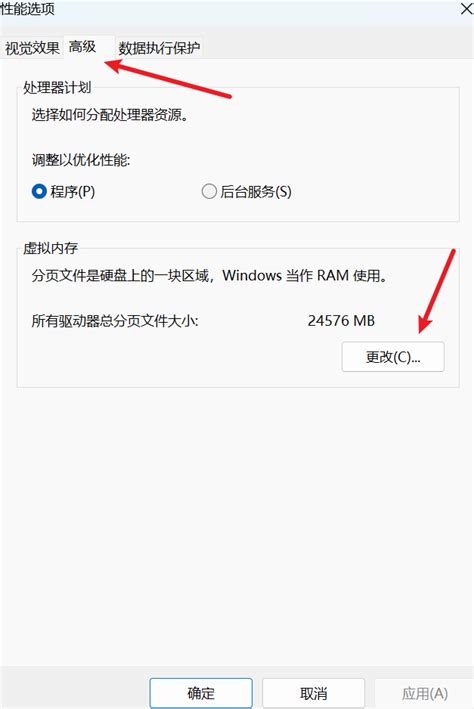The image size is (474, 709).
Task: Click the 后台服务(S) option label text
Action: (x=256, y=191)
